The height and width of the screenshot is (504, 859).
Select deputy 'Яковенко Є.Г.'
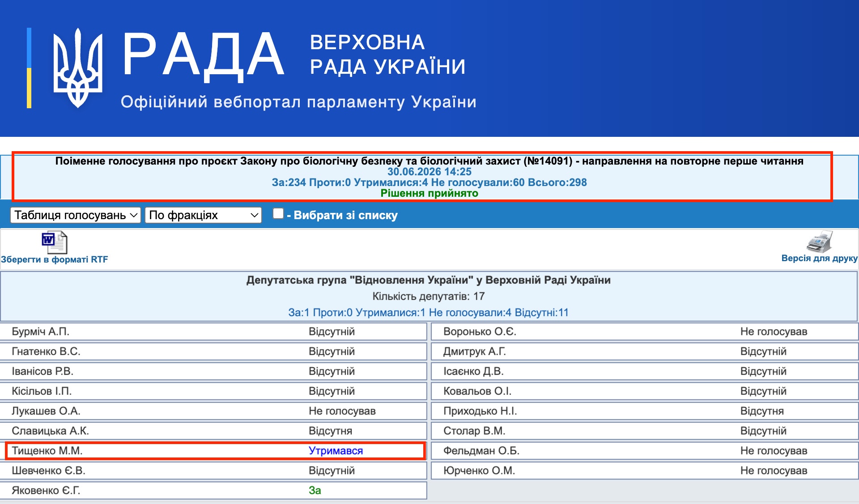point(46,490)
